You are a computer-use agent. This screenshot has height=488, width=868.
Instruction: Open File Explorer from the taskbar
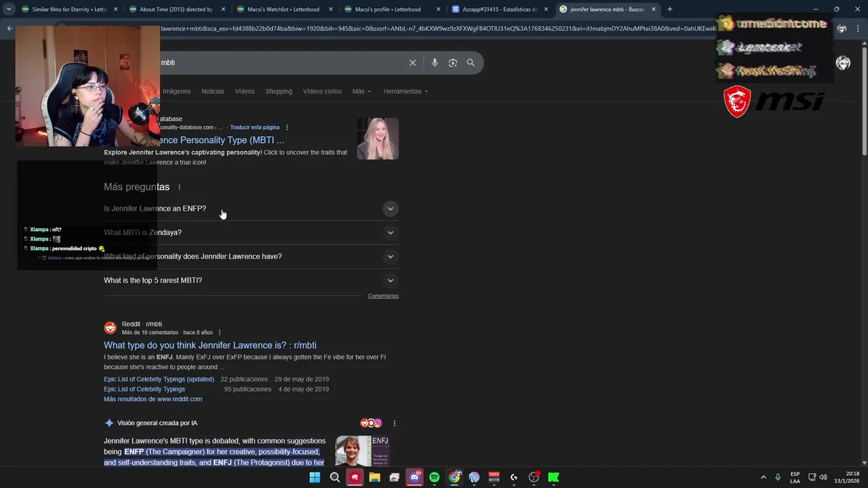coord(374,477)
